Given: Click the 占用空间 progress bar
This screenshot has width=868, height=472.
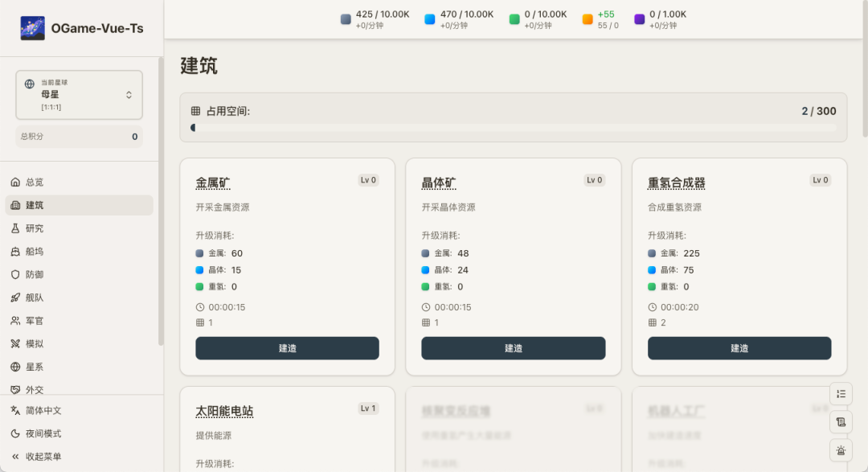Looking at the screenshot, I should (x=513, y=127).
